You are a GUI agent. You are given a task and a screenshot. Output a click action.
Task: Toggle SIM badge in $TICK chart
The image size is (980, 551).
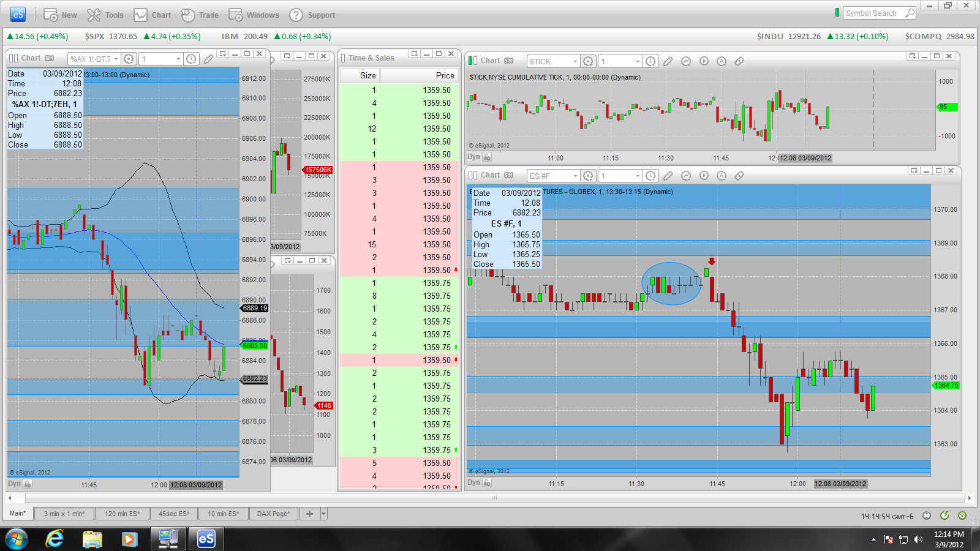[508, 61]
